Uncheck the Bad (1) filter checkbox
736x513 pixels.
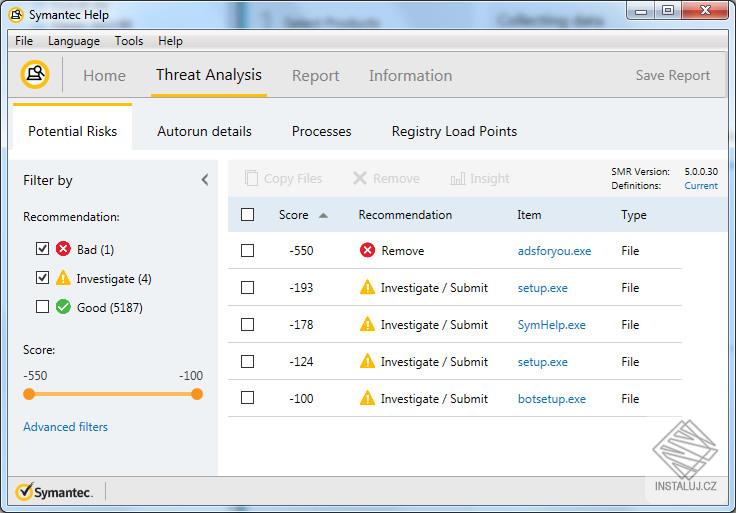[x=42, y=249]
